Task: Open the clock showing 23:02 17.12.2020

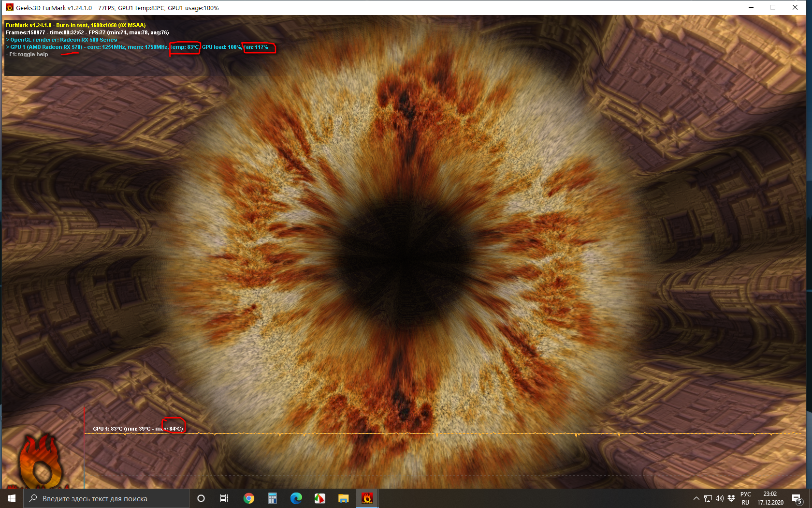Action: (770, 498)
